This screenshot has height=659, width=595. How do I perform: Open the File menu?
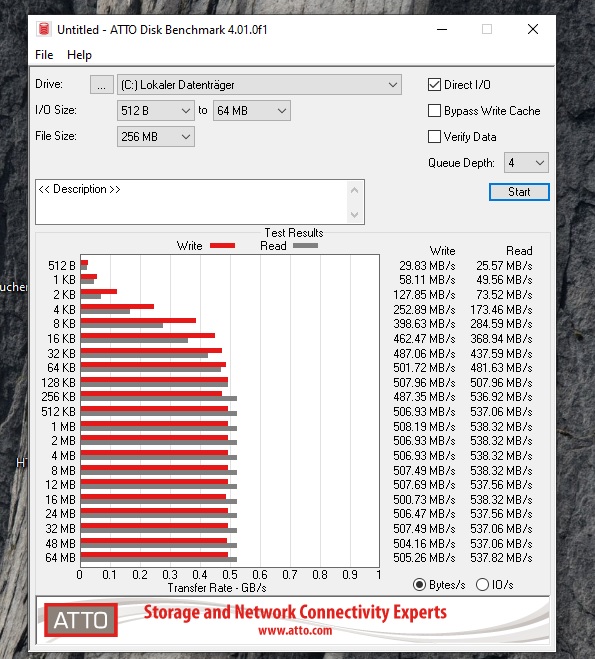click(44, 55)
